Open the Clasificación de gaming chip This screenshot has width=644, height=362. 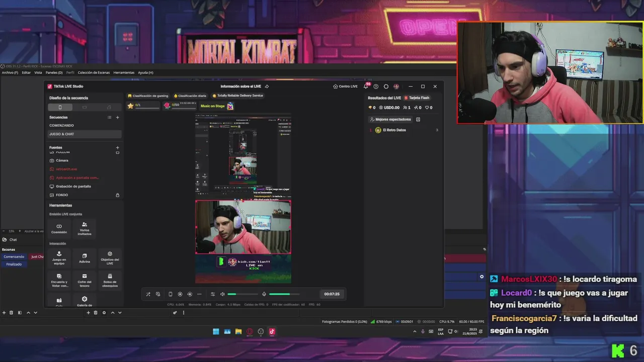pyautogui.click(x=148, y=96)
